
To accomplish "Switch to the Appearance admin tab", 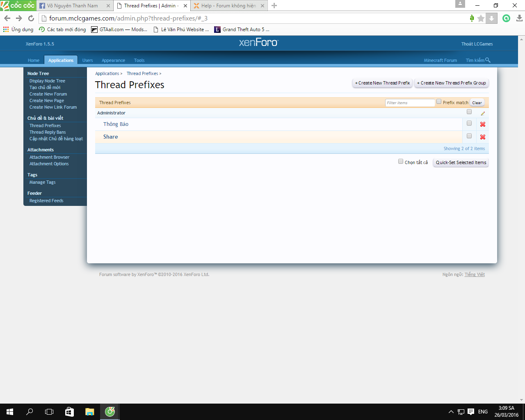I will pyautogui.click(x=113, y=60).
